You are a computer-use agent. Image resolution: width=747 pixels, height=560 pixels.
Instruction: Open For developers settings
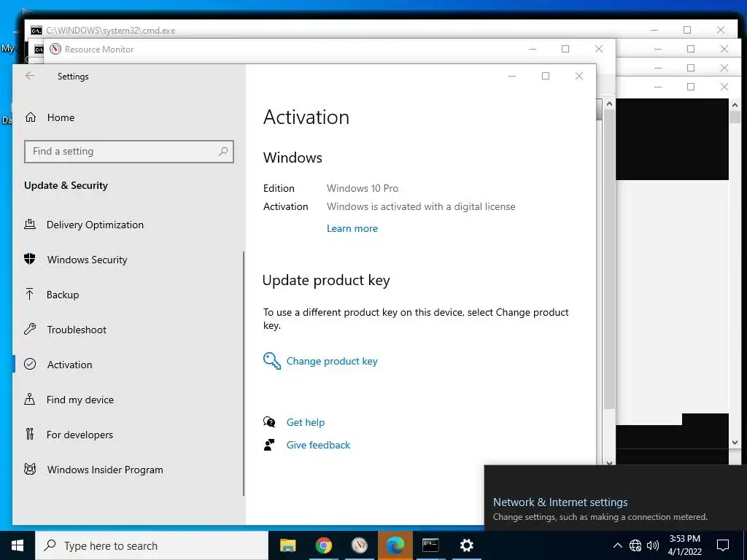coord(80,435)
